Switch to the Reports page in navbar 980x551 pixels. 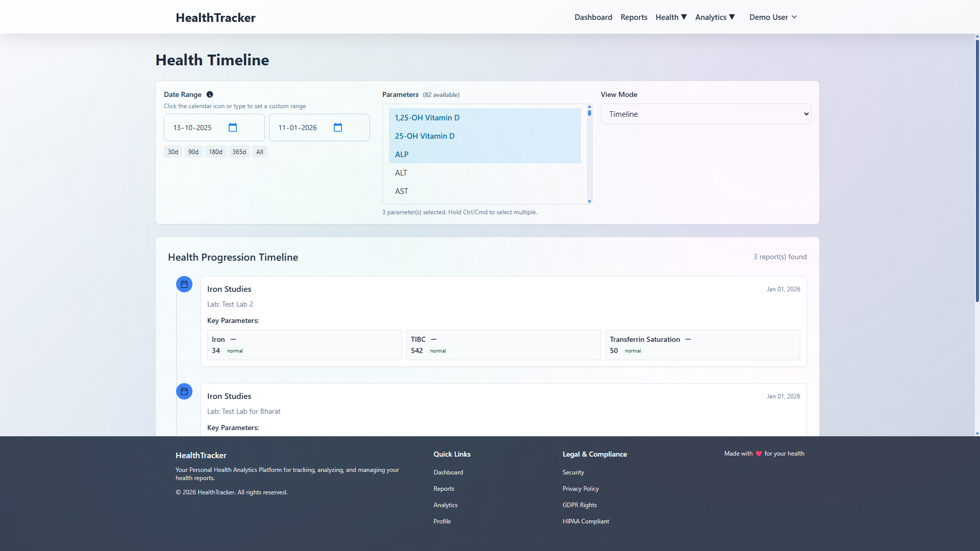(x=633, y=17)
